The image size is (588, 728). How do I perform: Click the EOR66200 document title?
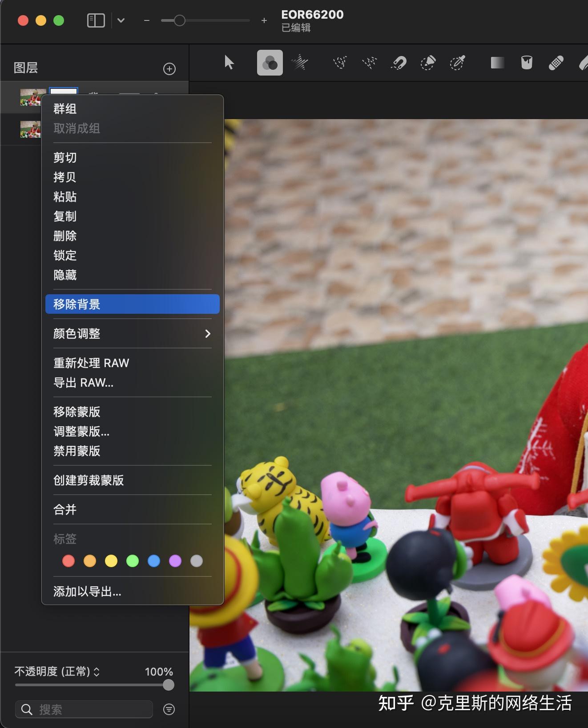(x=312, y=15)
